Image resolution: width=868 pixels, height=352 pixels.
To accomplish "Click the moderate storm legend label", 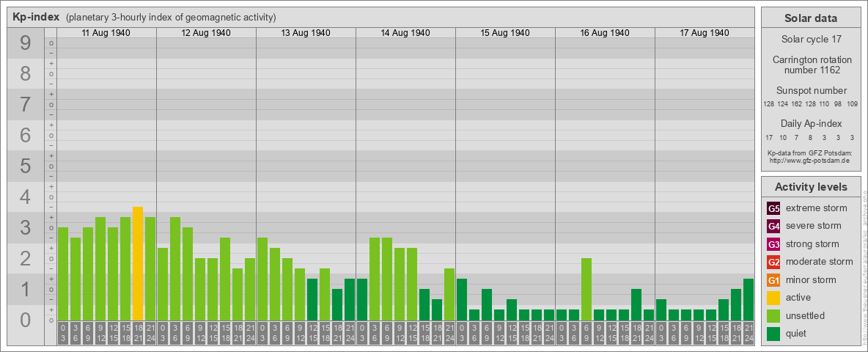I will [x=820, y=262].
